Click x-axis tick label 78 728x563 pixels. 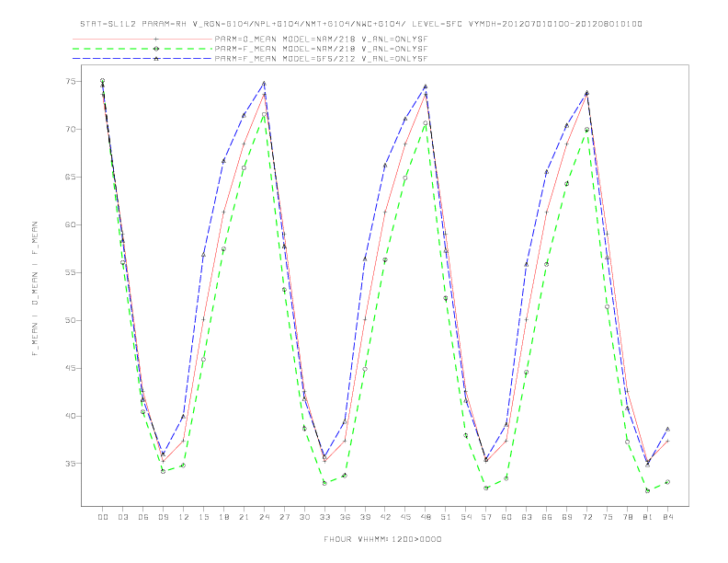coord(627,517)
